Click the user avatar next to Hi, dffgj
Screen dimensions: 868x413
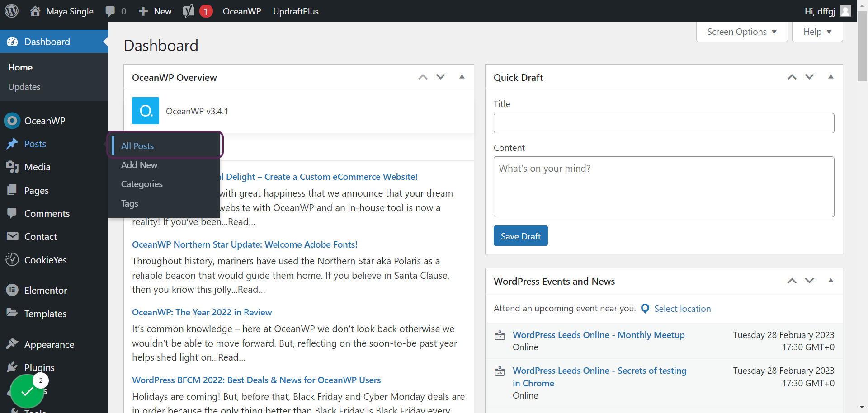[845, 11]
